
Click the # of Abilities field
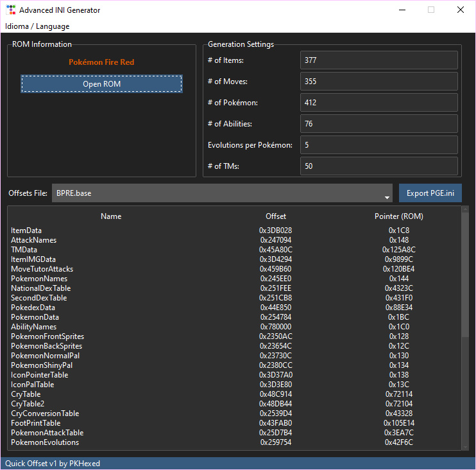pos(378,124)
